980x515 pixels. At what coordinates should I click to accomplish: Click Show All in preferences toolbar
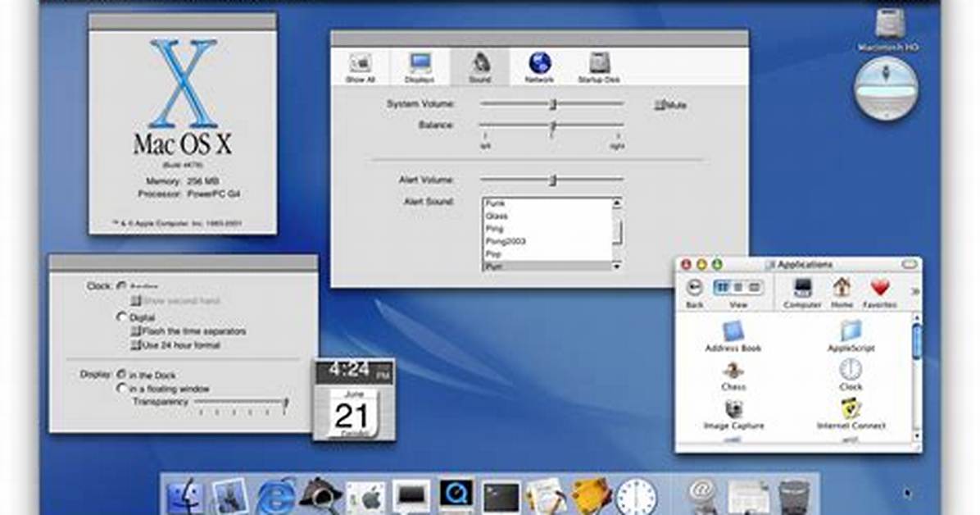[x=360, y=68]
